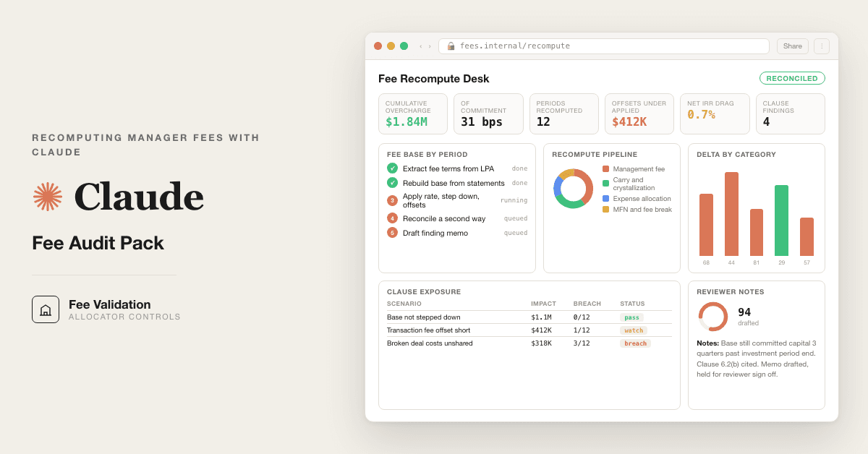
Task: Click the bar labeled 81 in Delta chart
Action: [757, 233]
